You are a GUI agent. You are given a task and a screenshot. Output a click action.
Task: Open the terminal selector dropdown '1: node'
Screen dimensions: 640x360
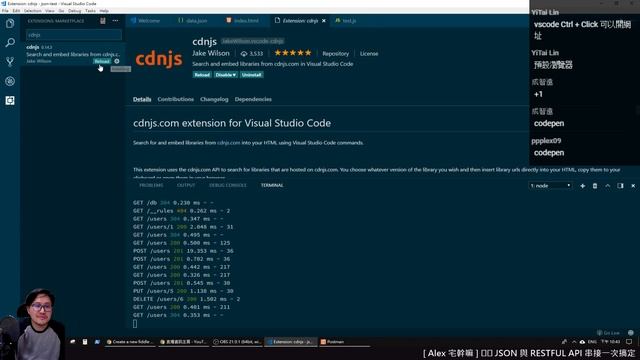[550, 186]
